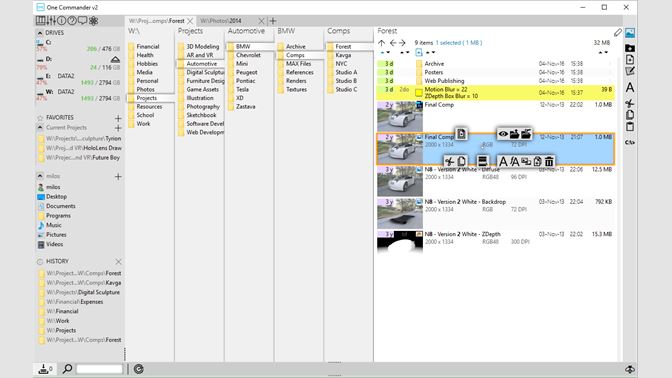Clear HISTORY with the X button

pyautogui.click(x=118, y=261)
